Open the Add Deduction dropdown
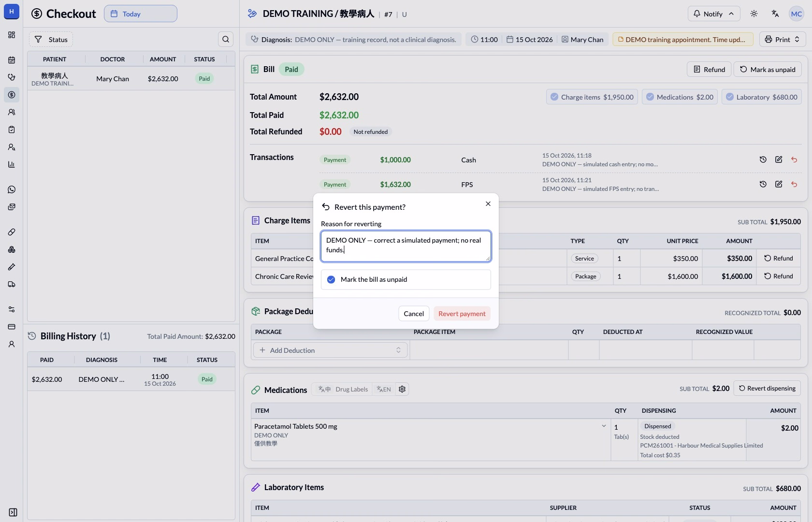 tap(331, 350)
